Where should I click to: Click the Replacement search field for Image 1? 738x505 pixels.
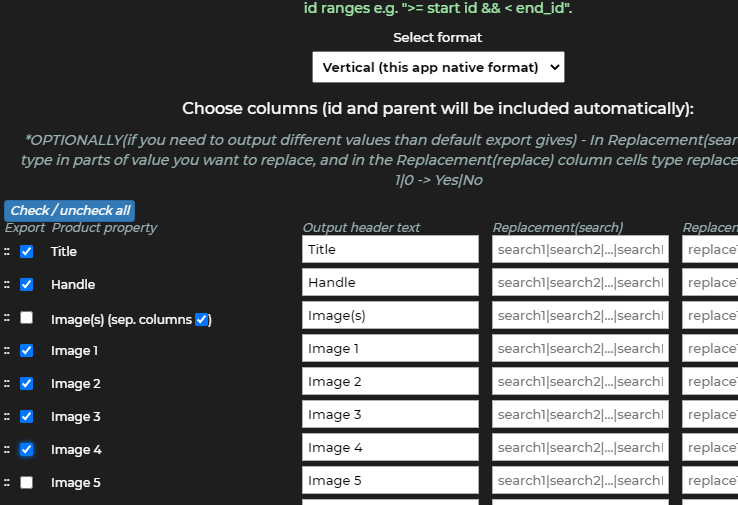(580, 348)
